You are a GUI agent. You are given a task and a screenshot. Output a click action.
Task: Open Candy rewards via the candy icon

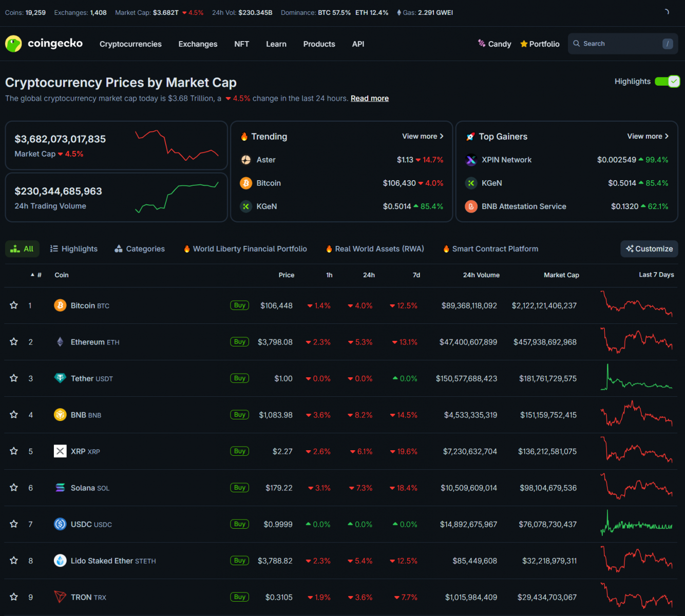click(481, 44)
